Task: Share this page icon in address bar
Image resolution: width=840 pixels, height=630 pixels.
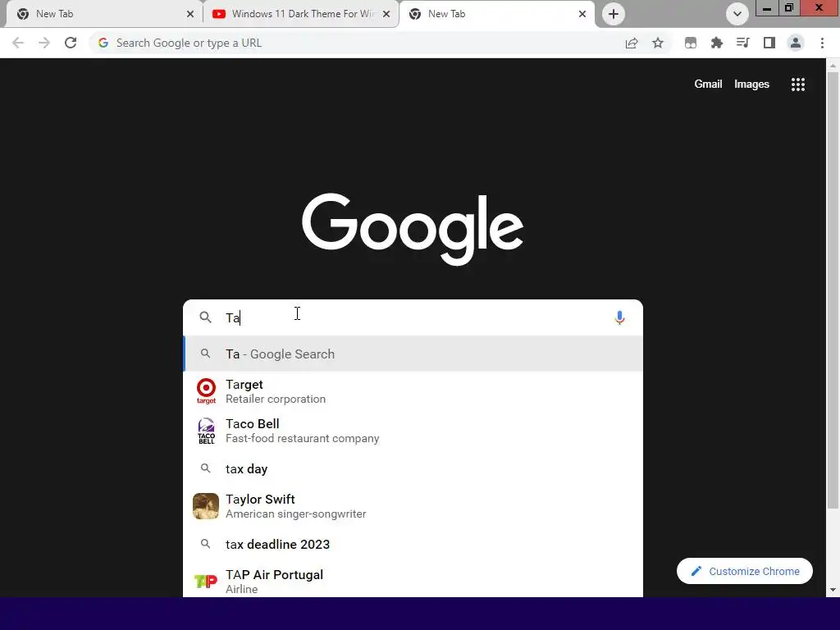Action: pos(632,43)
